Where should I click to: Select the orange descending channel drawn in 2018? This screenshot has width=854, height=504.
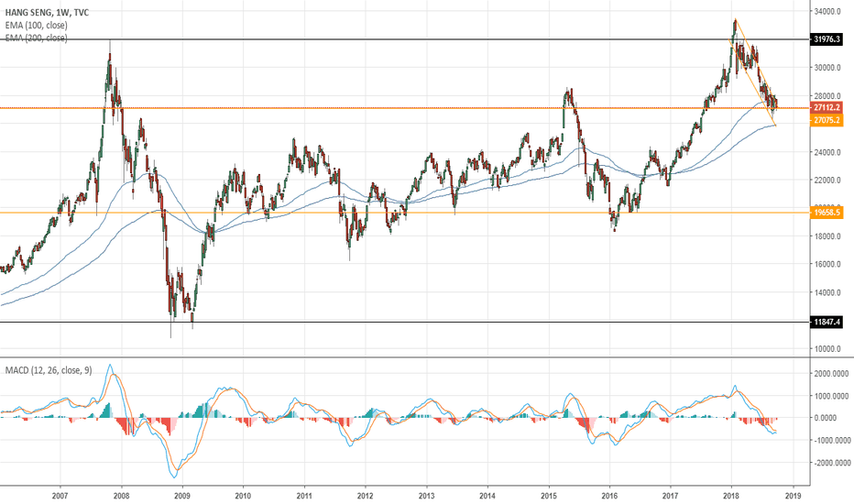(x=752, y=72)
